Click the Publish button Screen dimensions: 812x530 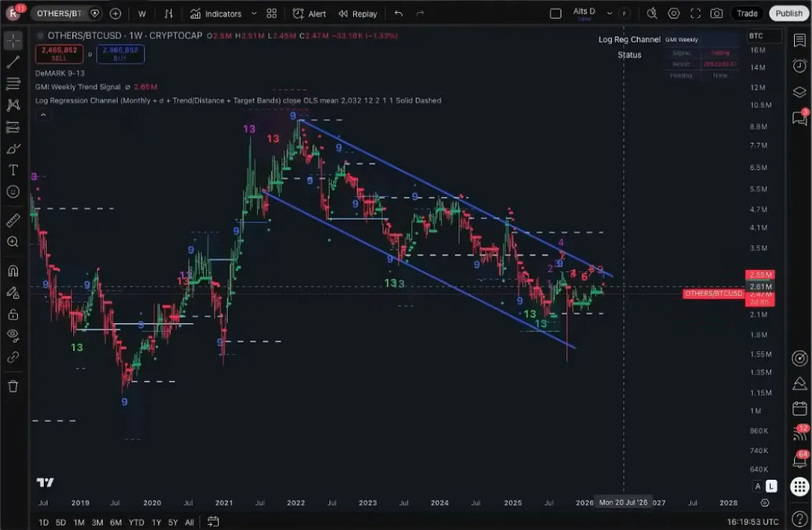pyautogui.click(x=788, y=14)
